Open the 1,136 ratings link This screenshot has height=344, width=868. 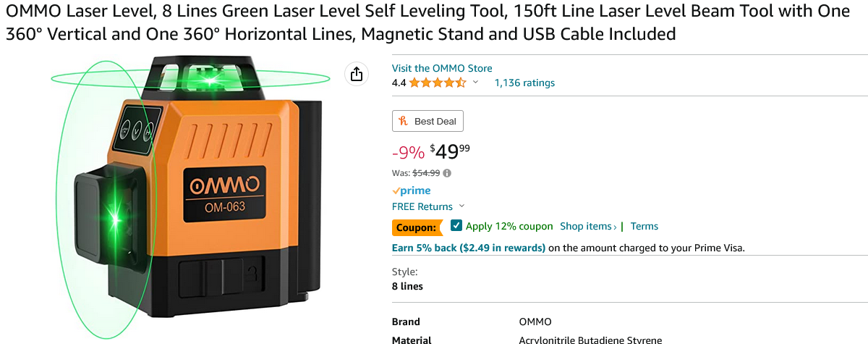(524, 83)
